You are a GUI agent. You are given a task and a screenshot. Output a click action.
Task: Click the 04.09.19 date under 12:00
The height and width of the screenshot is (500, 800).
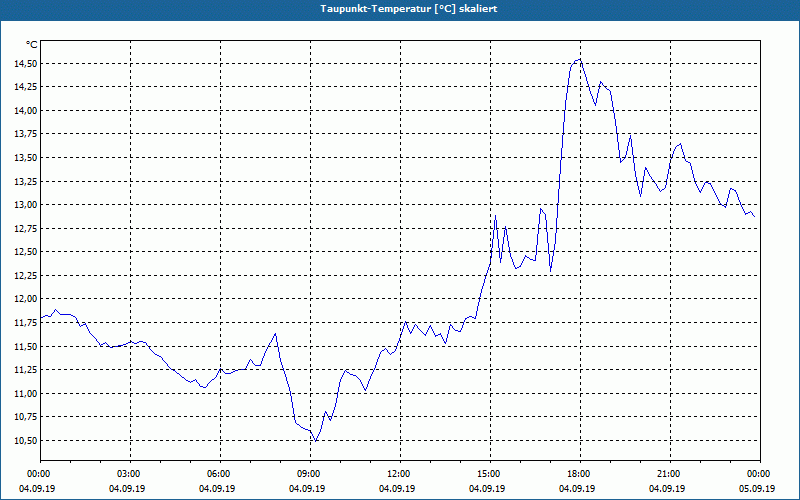click(397, 489)
